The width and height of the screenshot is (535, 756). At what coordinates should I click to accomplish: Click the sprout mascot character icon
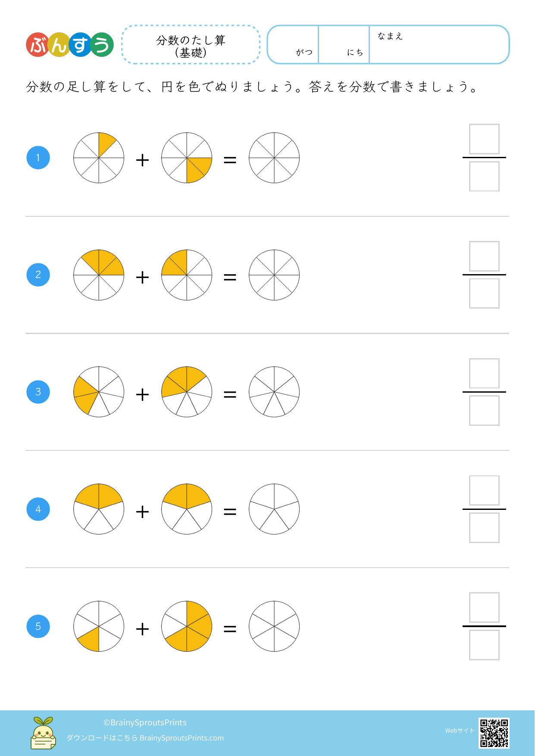[x=43, y=733]
